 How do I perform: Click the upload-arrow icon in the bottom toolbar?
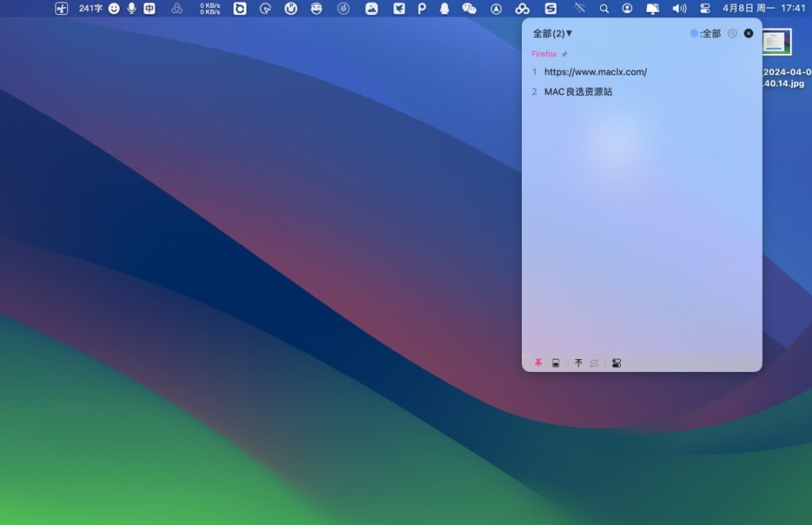579,363
